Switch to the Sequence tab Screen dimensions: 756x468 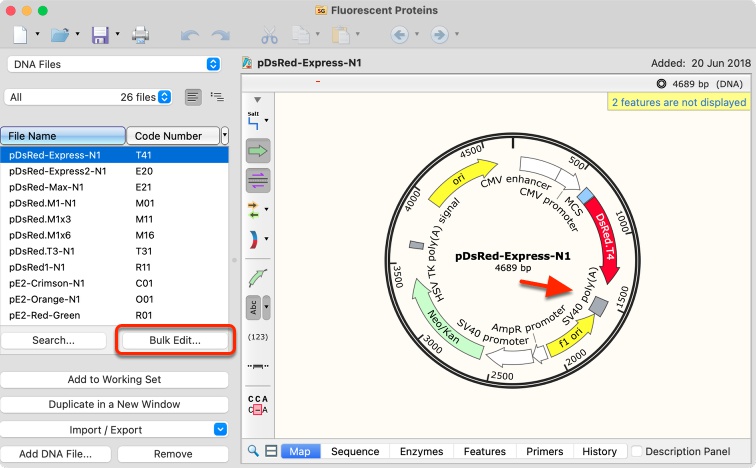(x=355, y=451)
